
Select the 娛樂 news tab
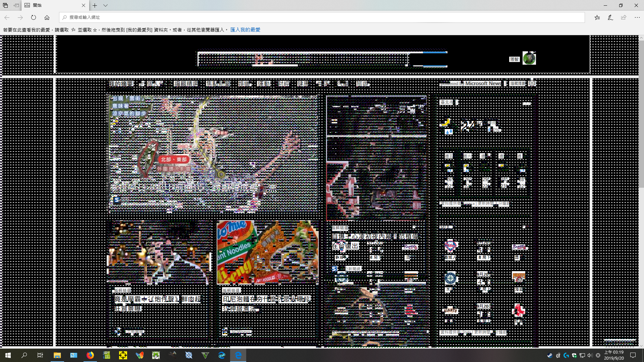coord(244,84)
